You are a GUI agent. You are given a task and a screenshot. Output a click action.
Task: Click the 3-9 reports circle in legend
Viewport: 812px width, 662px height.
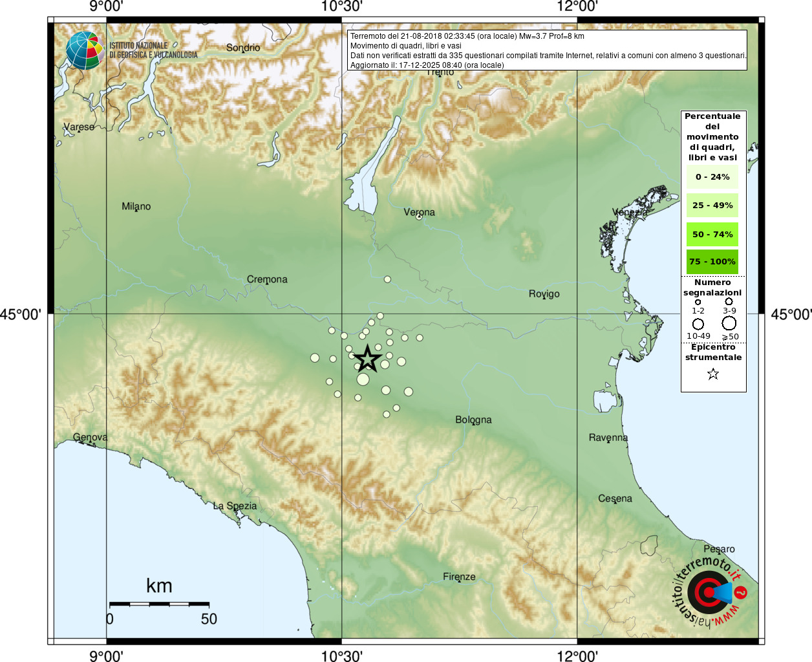point(729,301)
